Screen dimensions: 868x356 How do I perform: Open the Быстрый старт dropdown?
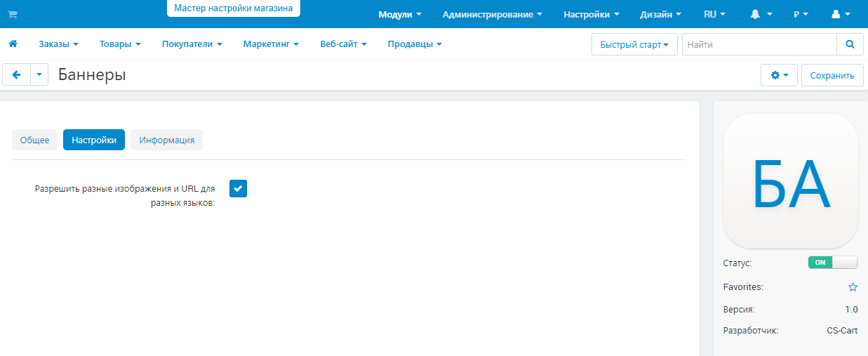pos(634,44)
